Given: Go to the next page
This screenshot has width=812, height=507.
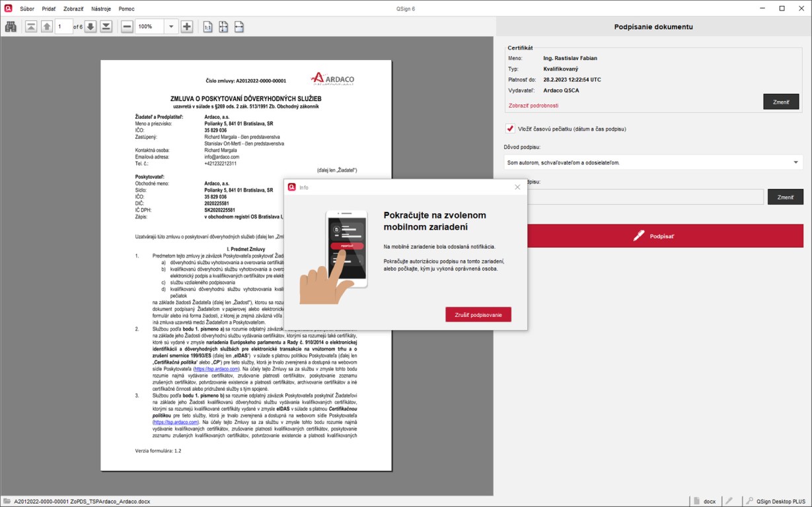Looking at the screenshot, I should coord(91,26).
